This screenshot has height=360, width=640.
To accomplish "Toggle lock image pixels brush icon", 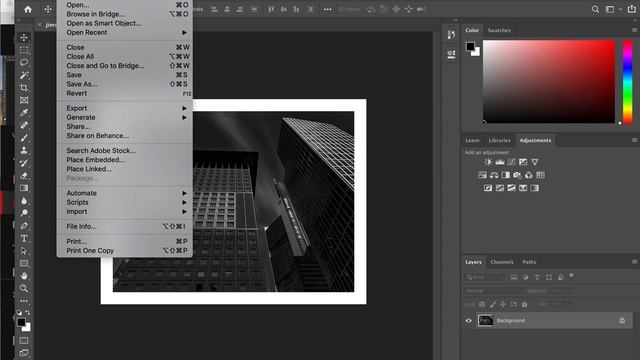I will [x=493, y=304].
